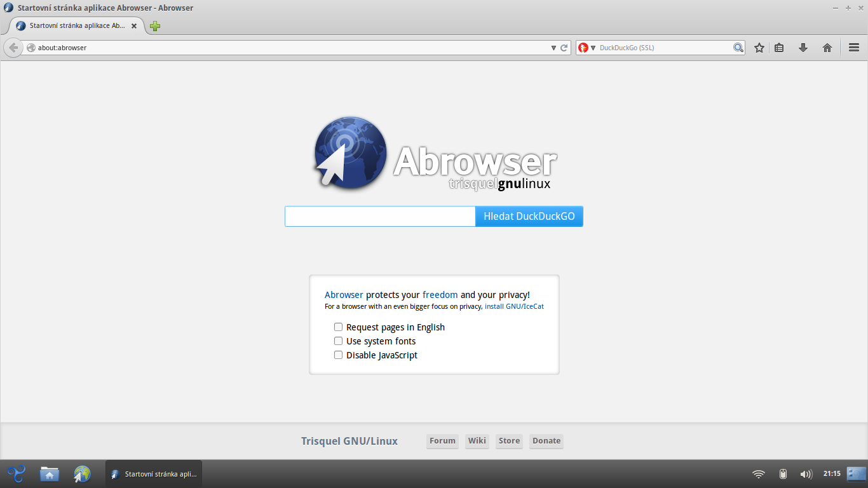Click the 21:15 clock in the taskbar

point(832,473)
